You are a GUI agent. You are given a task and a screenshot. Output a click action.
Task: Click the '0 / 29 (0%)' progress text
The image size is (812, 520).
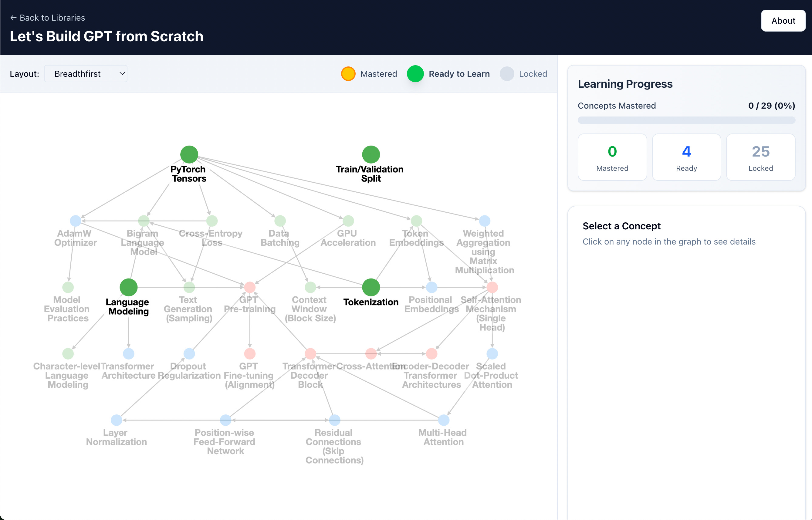tap(771, 106)
